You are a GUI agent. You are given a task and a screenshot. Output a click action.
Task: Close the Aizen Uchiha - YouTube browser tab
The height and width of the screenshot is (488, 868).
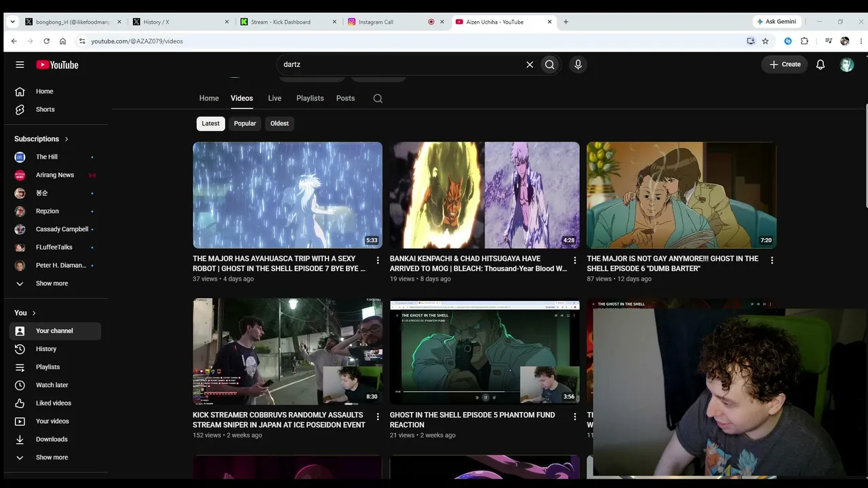549,22
